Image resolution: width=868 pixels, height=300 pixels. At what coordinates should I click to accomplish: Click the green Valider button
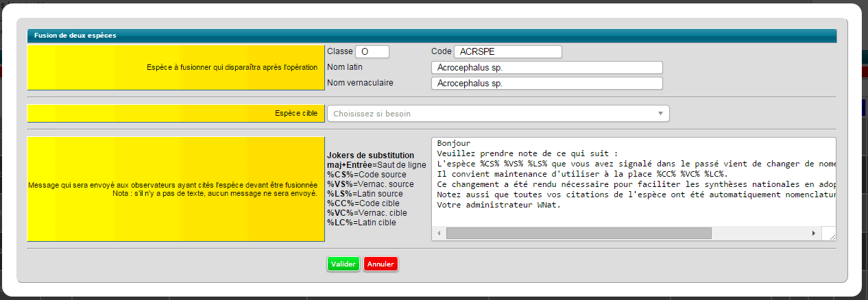343,264
